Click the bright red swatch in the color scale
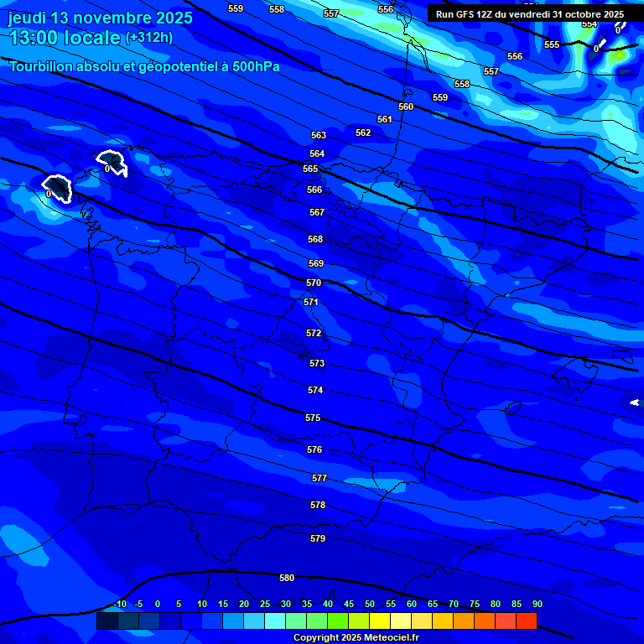The image size is (644, 644). pos(527,621)
